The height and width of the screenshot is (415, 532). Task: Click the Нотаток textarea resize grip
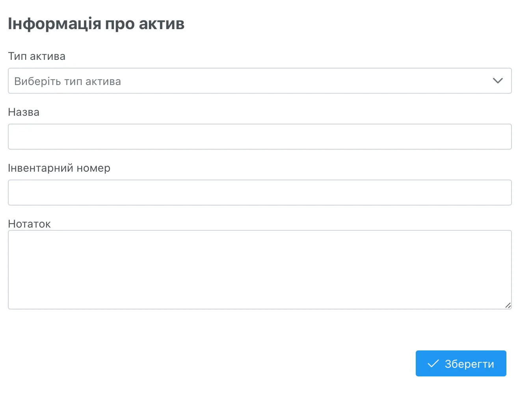click(x=508, y=306)
